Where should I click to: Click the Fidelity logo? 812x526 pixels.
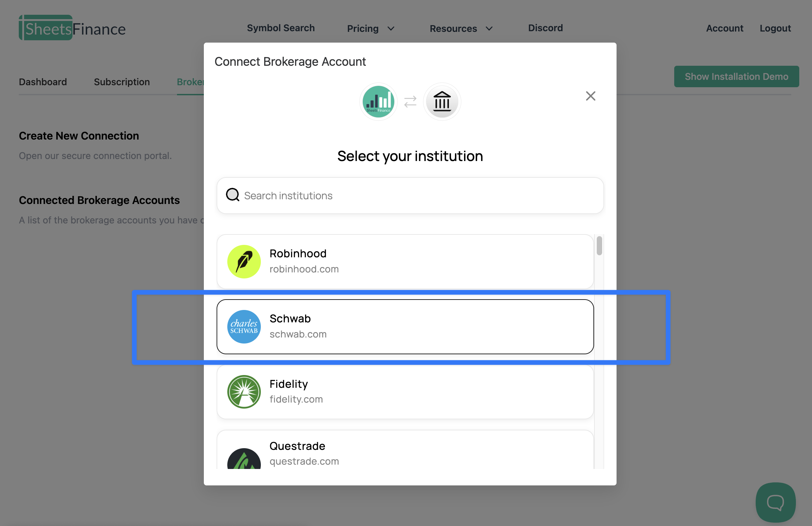point(244,391)
